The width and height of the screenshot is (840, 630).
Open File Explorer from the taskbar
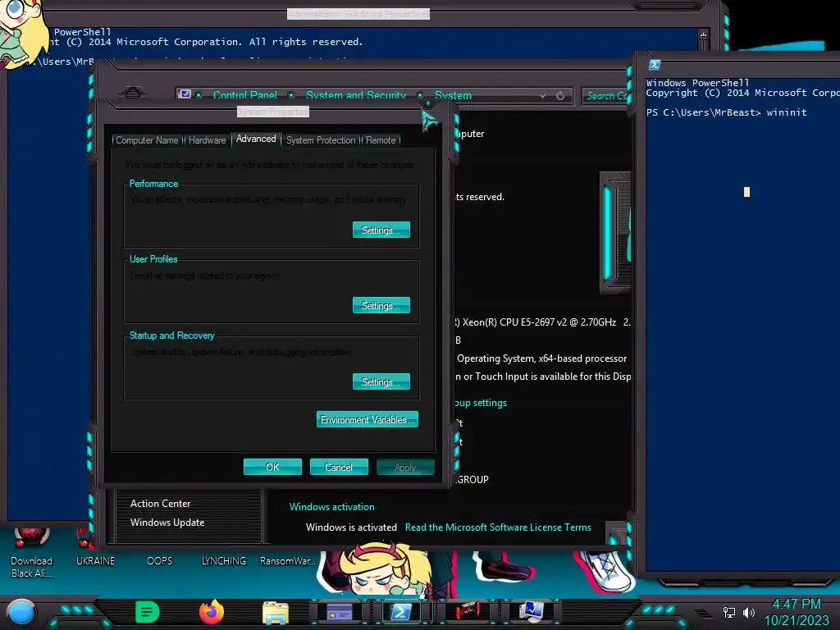(276, 612)
